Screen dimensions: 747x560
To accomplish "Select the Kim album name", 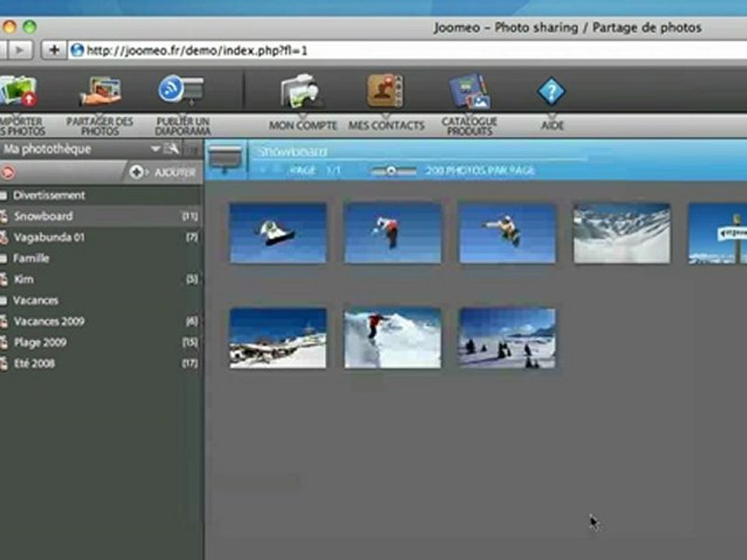I will click(24, 279).
